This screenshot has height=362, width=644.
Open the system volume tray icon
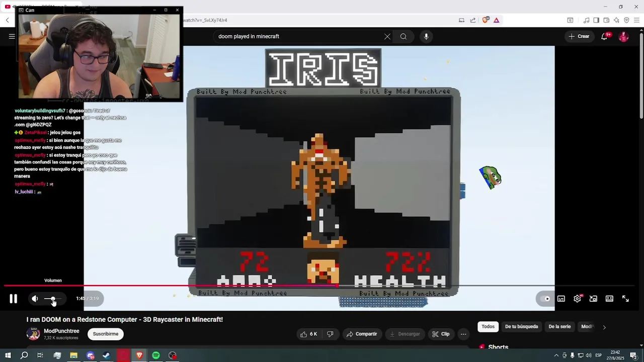point(589,355)
